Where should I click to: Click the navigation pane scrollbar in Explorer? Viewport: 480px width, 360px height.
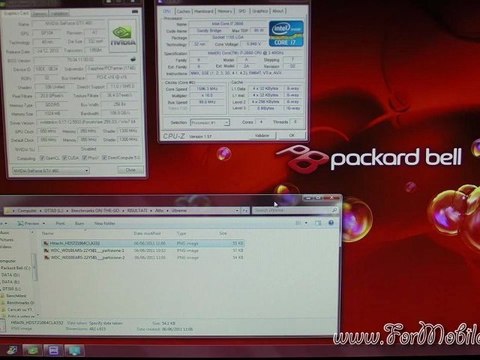[34, 267]
